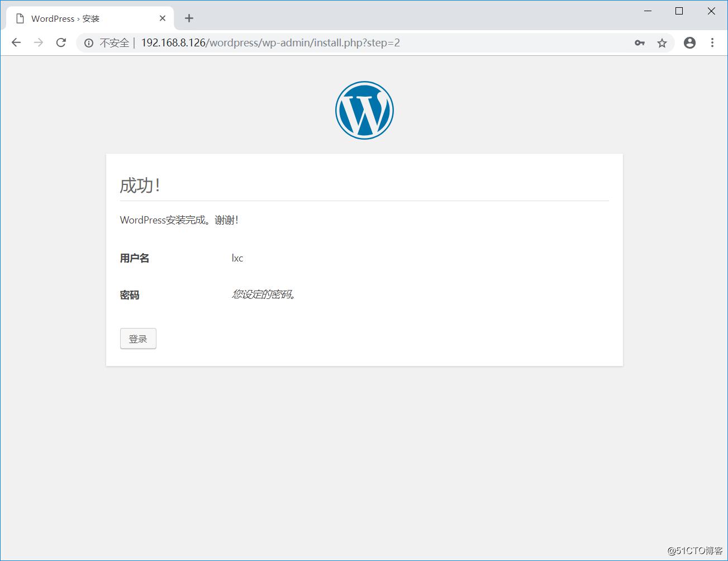Open Chrome's three-dot menu
Viewport: 728px width, 561px height.
coord(712,42)
